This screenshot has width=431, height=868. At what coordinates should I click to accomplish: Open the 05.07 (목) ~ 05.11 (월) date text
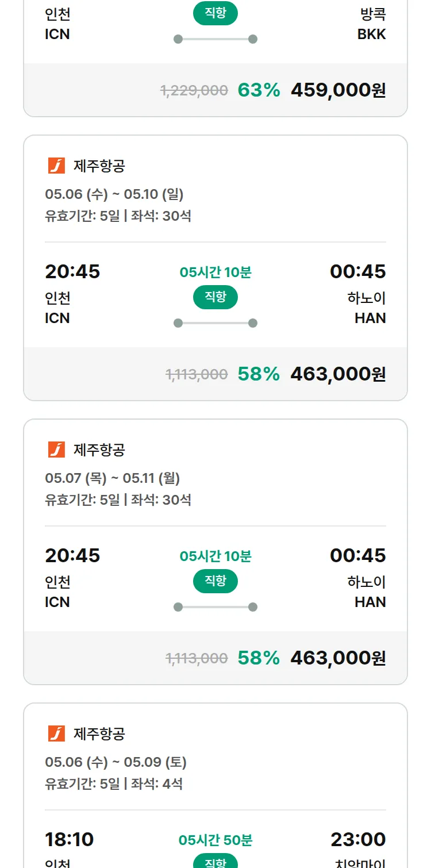click(113, 478)
